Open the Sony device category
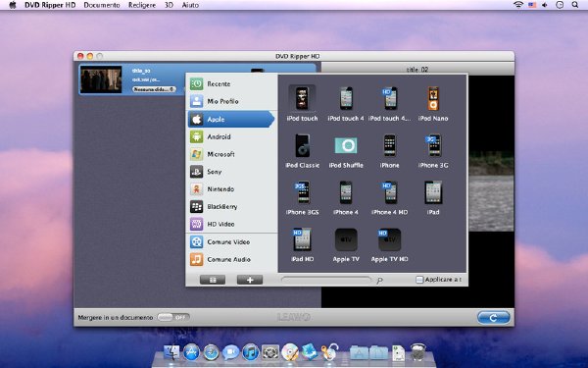The width and height of the screenshot is (588, 368). click(x=231, y=172)
